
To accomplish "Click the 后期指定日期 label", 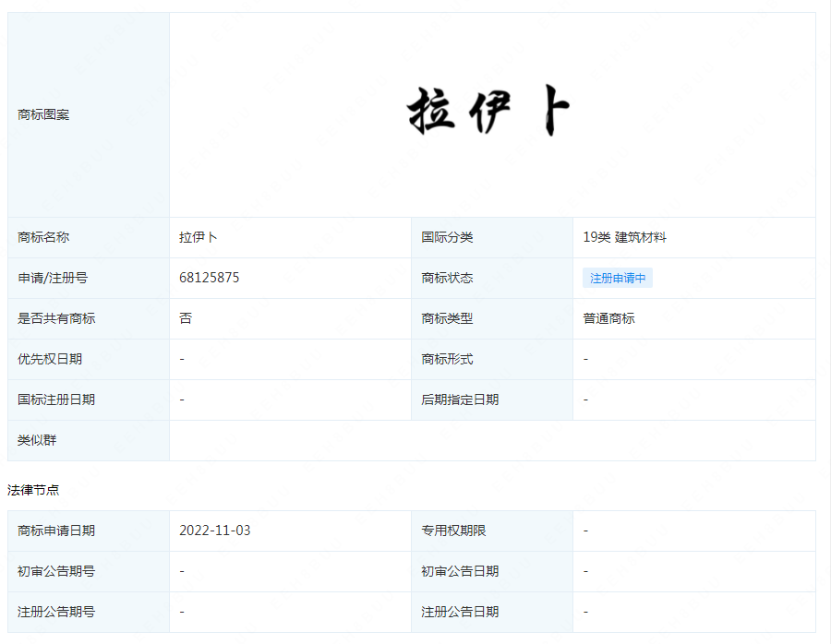I will tap(460, 400).
